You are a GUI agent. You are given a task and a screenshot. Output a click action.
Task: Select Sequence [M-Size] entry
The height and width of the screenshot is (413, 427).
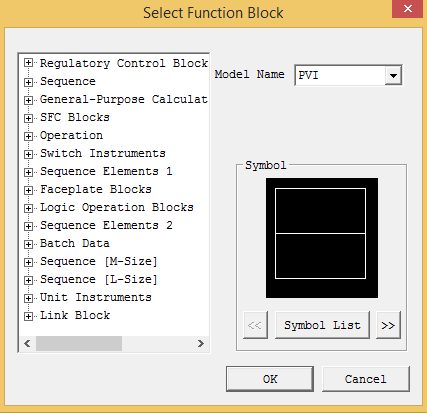tap(99, 261)
